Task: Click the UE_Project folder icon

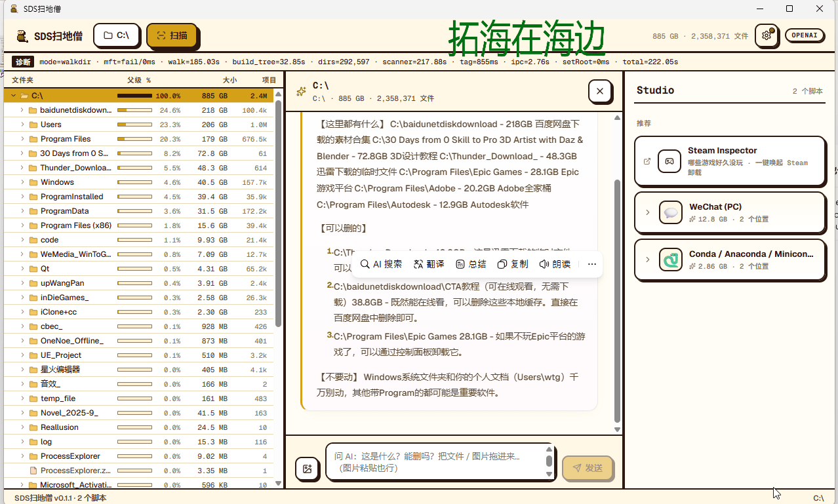Action: point(33,355)
